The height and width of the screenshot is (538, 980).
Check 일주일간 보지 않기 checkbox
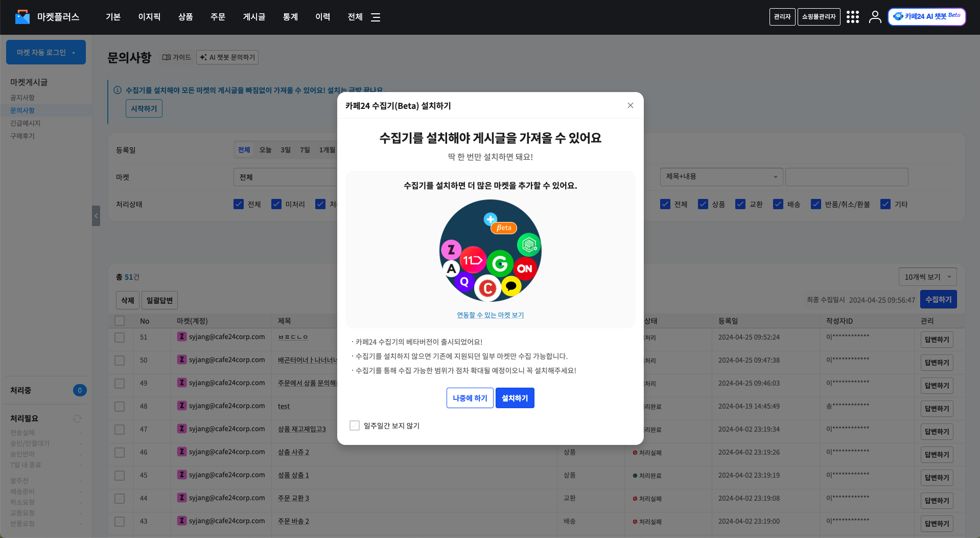click(x=355, y=425)
